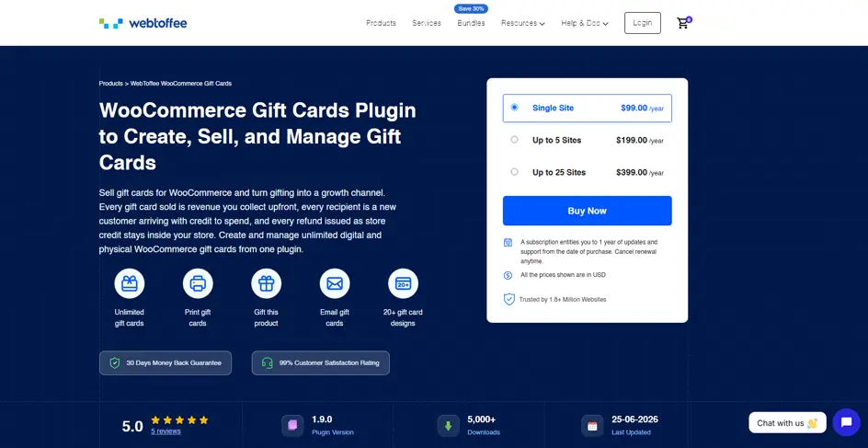This screenshot has width=868, height=448.
Task: Click the 99% Customer Satisfaction Rating badge
Action: 321,363
